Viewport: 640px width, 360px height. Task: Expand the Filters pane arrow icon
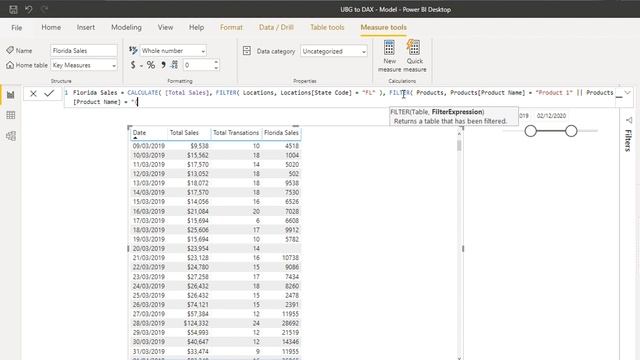tap(629, 120)
